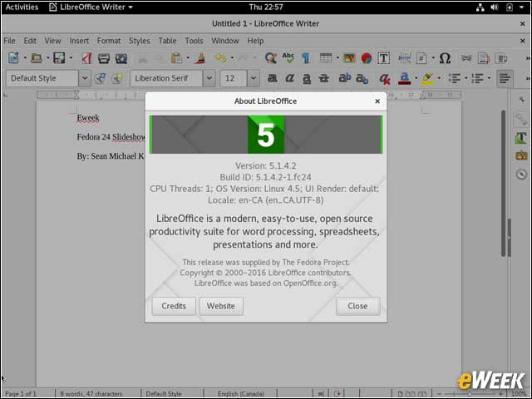Export directly as PDF
532x399 pixels.
click(x=86, y=58)
